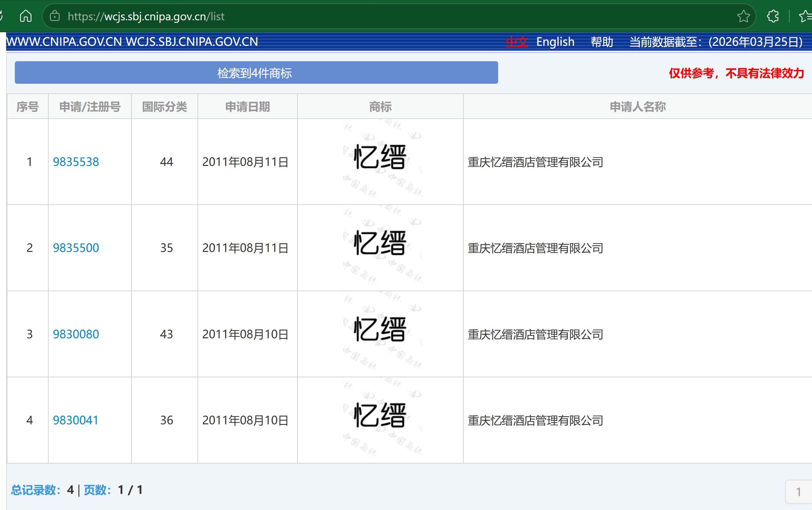Click the address bar URL
This screenshot has height=510, width=812.
pyautogui.click(x=146, y=16)
